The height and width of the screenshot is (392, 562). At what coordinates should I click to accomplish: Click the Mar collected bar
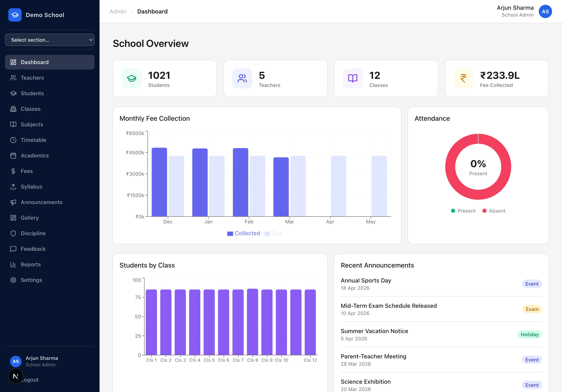pyautogui.click(x=281, y=187)
